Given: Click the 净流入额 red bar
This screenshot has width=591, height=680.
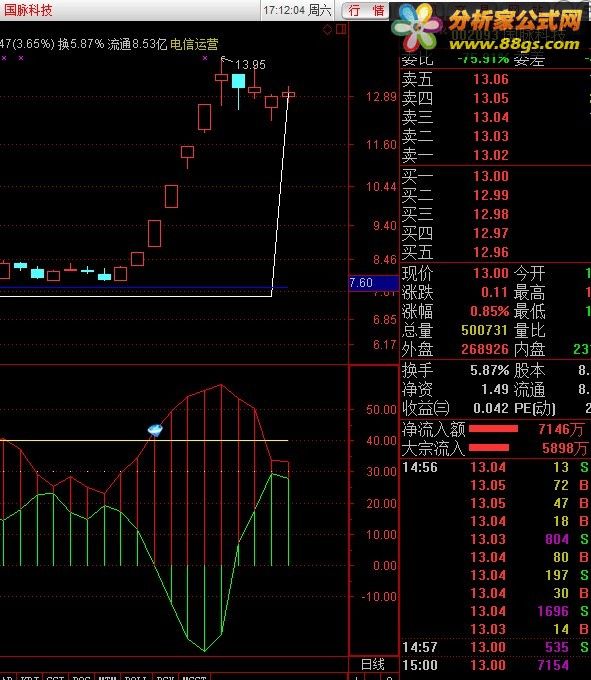Looking at the screenshot, I should click(x=493, y=429).
